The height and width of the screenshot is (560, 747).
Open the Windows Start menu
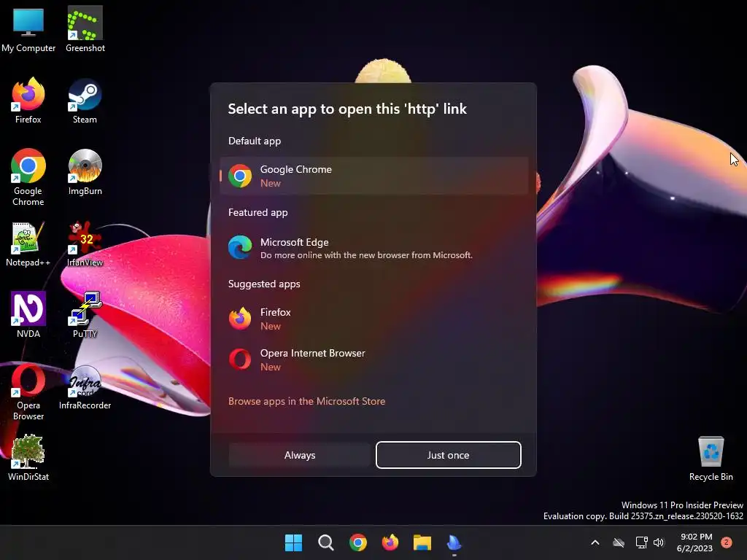pyautogui.click(x=293, y=542)
